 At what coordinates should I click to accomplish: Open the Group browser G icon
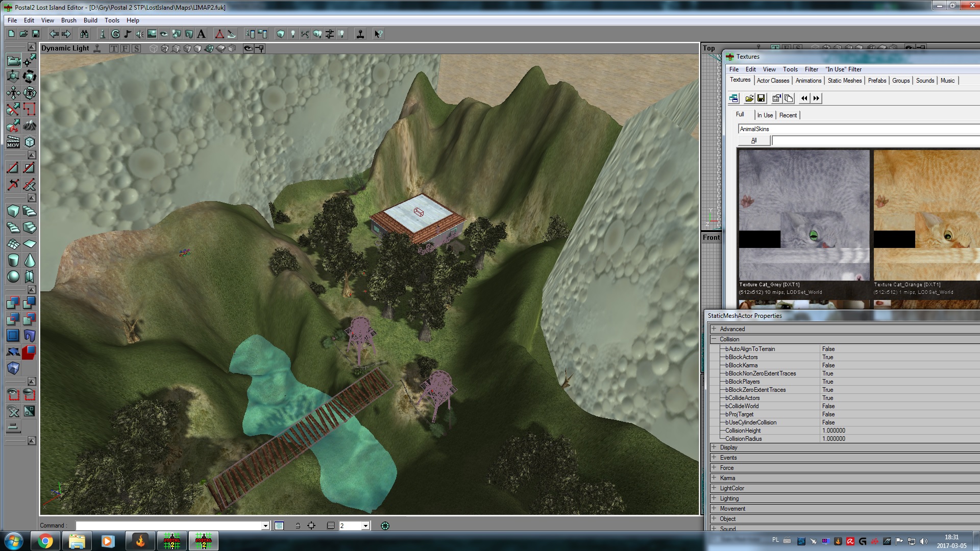click(115, 34)
